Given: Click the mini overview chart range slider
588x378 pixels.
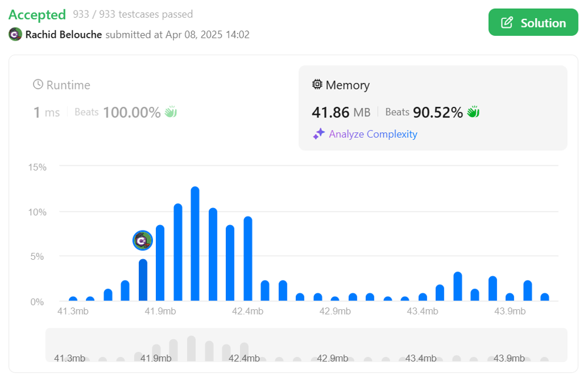Looking at the screenshot, I should pyautogui.click(x=306, y=345).
